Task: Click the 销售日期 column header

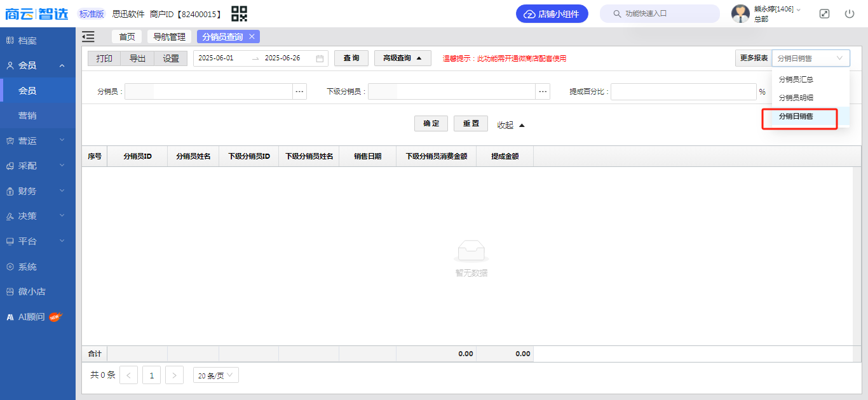Action: click(368, 156)
